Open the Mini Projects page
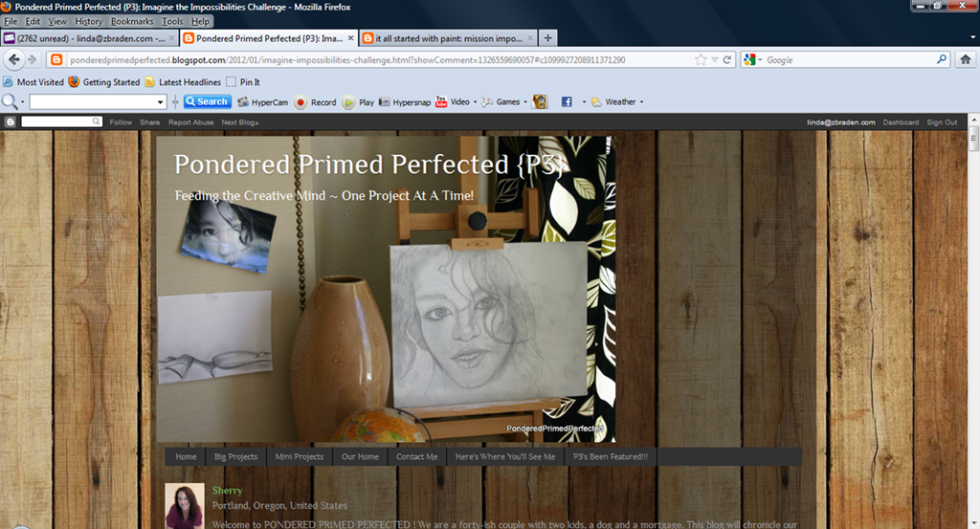Screen dimensions: 980x529 pyautogui.click(x=300, y=456)
